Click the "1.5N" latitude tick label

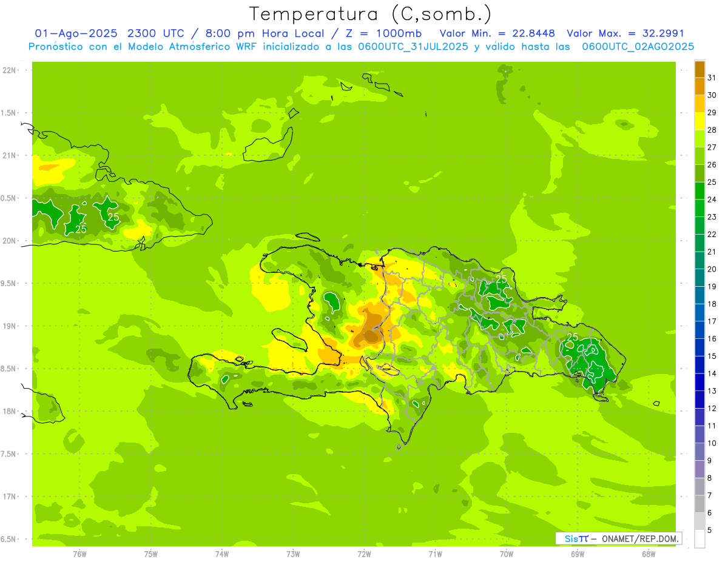point(8,113)
